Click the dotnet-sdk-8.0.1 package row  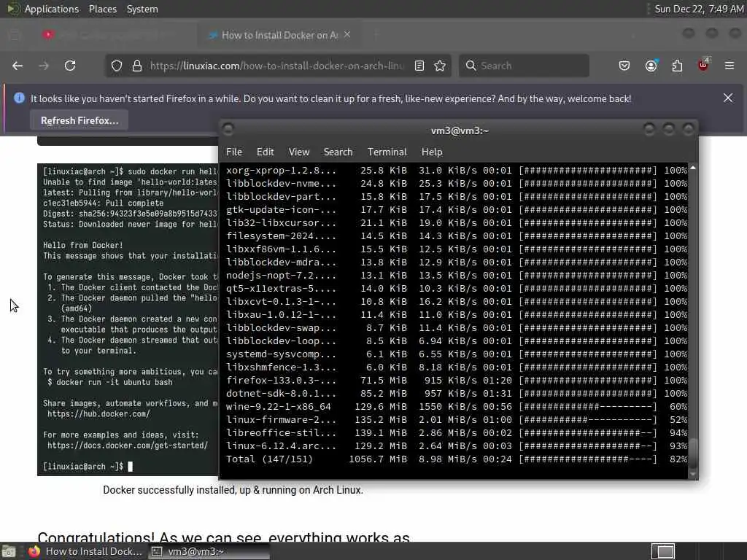pyautogui.click(x=457, y=394)
